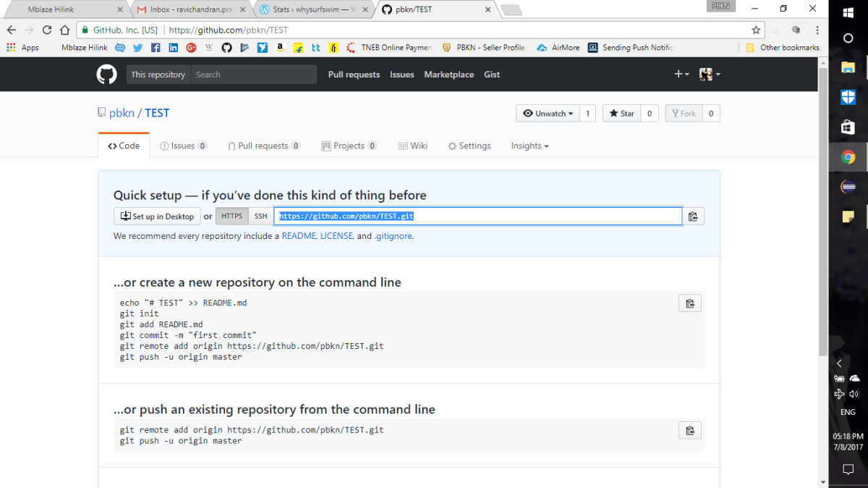The height and width of the screenshot is (488, 868).
Task: Reload the page with the refresh icon
Action: 46,30
